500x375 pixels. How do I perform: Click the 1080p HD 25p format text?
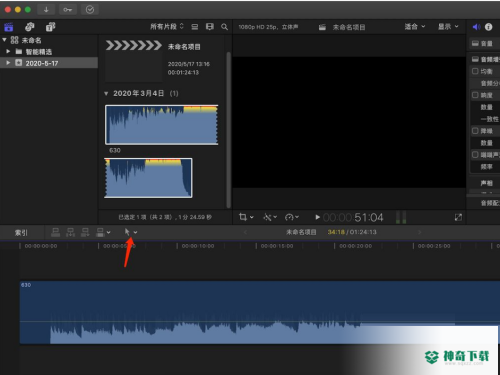click(x=268, y=27)
